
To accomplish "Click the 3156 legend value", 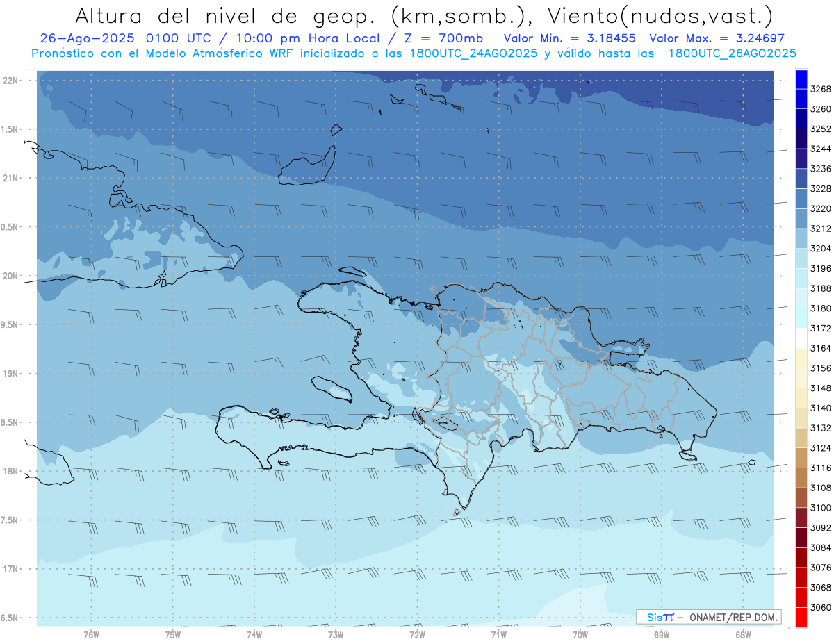I will (821, 368).
